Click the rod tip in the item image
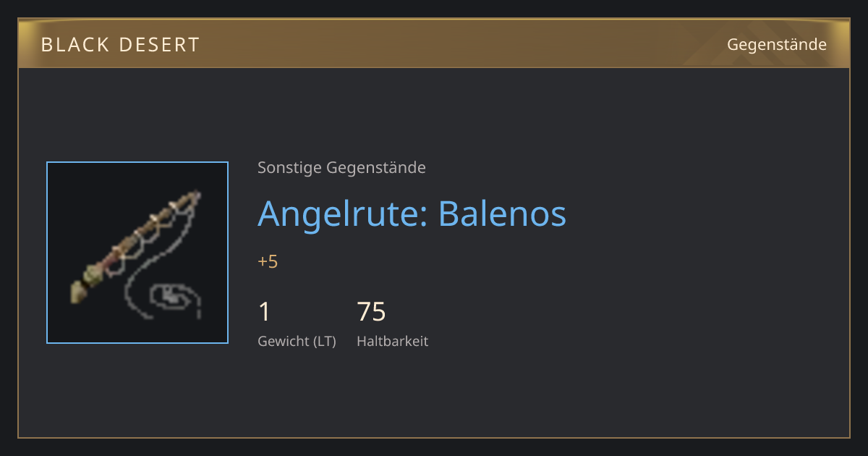 pyautogui.click(x=194, y=195)
